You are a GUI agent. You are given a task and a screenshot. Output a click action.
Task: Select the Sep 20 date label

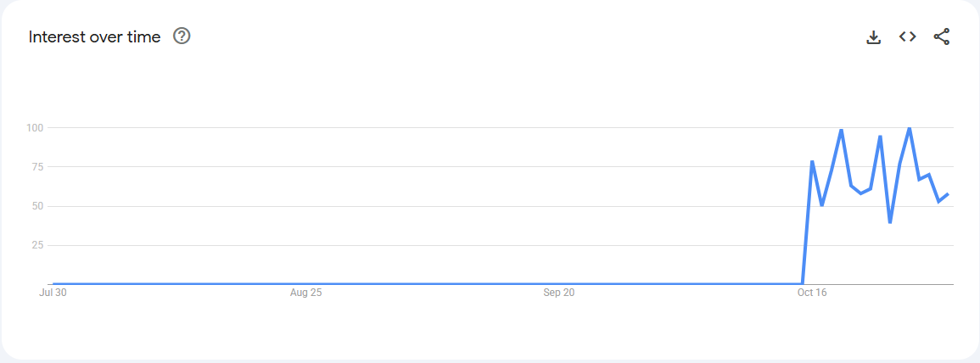(x=558, y=293)
